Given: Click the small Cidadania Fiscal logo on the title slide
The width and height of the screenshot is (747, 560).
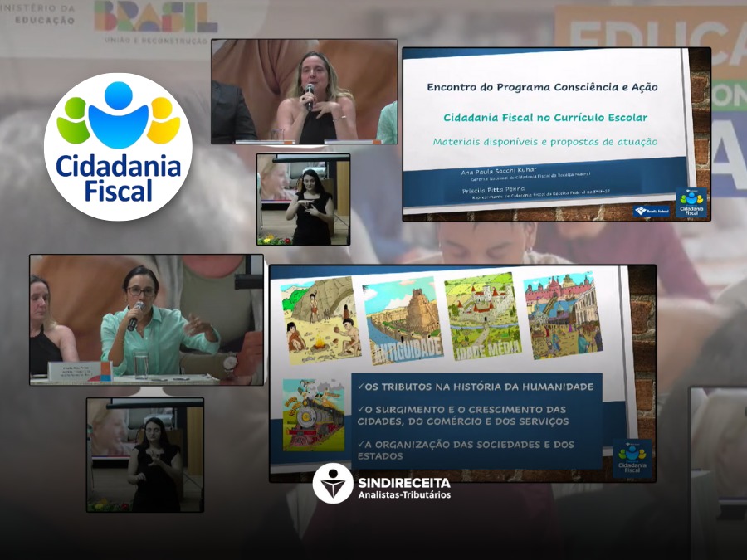Looking at the screenshot, I should (691, 202).
